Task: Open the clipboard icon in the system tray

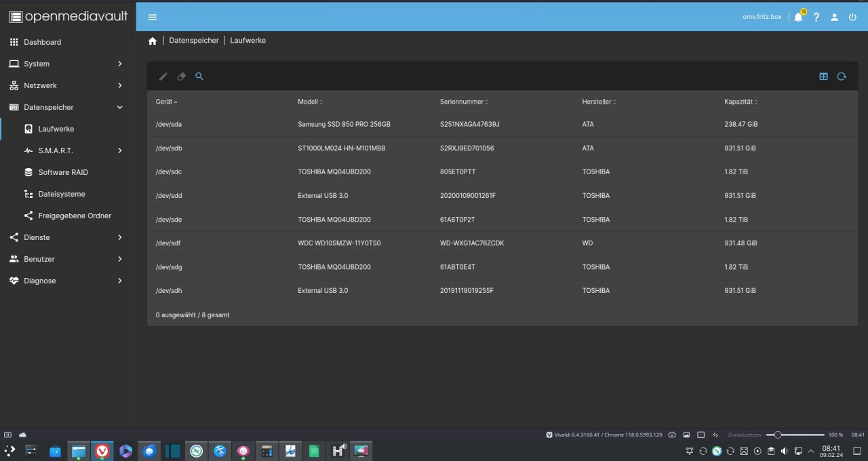Action: tap(771, 451)
